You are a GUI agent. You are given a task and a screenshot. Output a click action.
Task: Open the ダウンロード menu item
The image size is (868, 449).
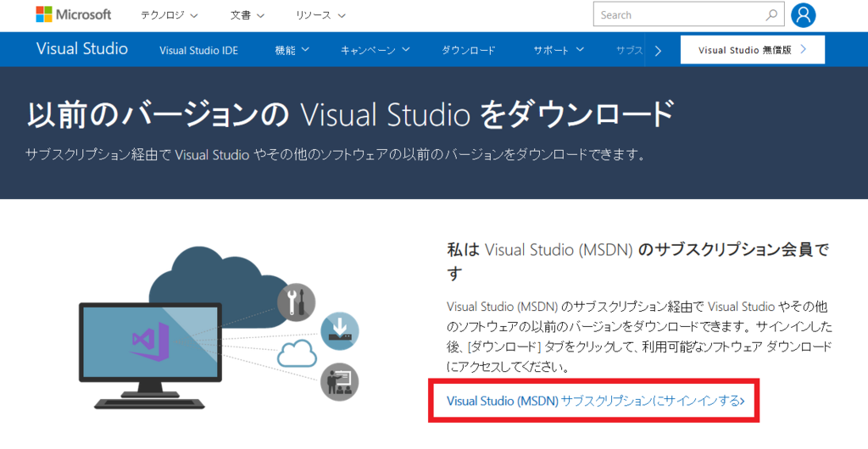click(468, 50)
